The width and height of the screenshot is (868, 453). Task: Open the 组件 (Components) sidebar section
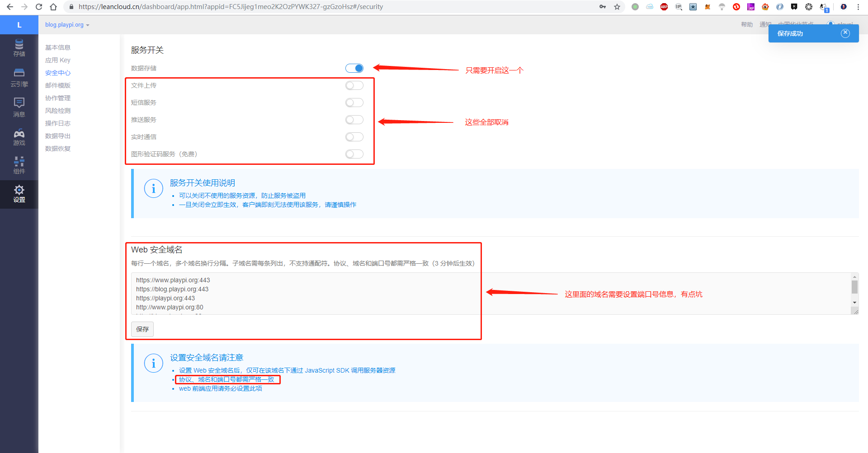(x=19, y=165)
